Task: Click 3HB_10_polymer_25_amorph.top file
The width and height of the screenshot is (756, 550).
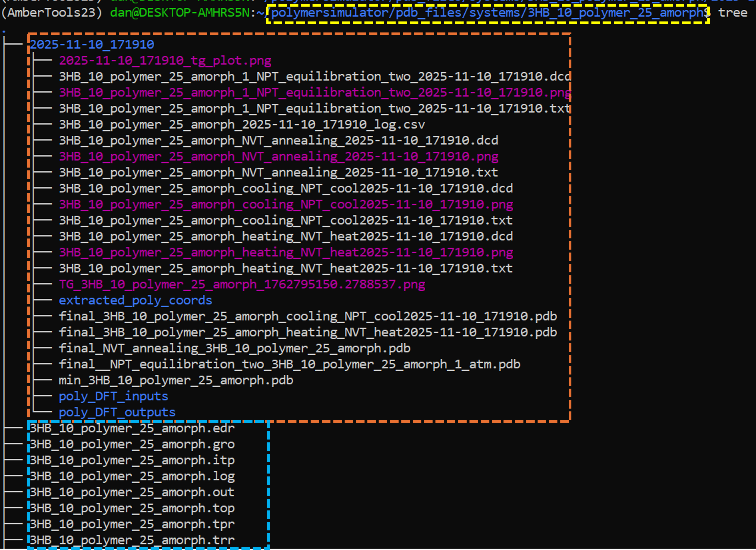Action: (132, 508)
